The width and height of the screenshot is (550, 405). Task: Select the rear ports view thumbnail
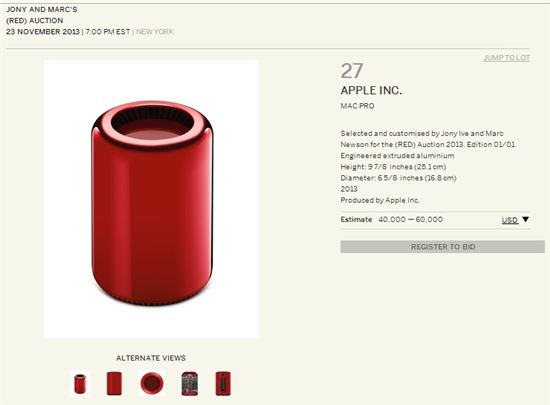click(223, 383)
